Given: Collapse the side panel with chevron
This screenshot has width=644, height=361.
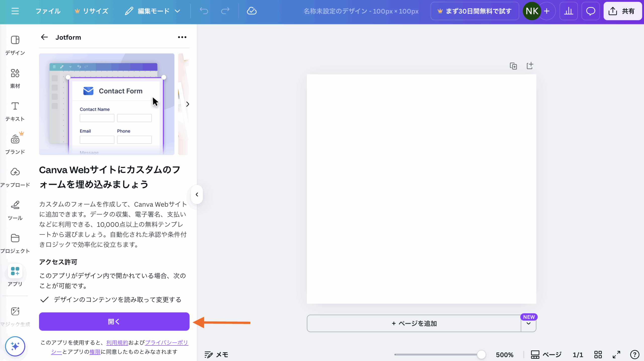Looking at the screenshot, I should 197,194.
